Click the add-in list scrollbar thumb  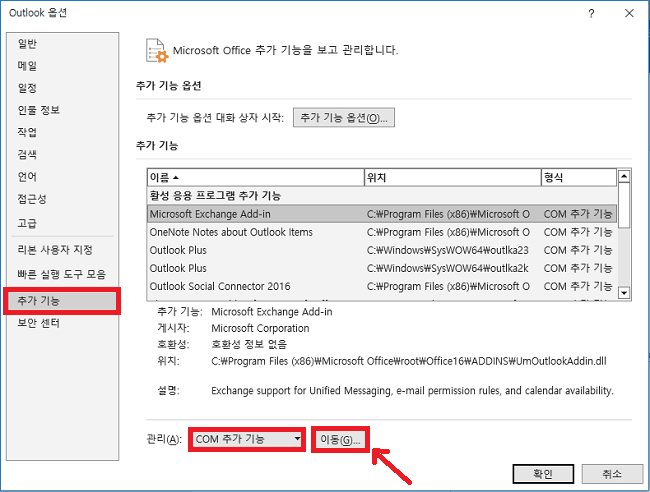pyautogui.click(x=624, y=206)
